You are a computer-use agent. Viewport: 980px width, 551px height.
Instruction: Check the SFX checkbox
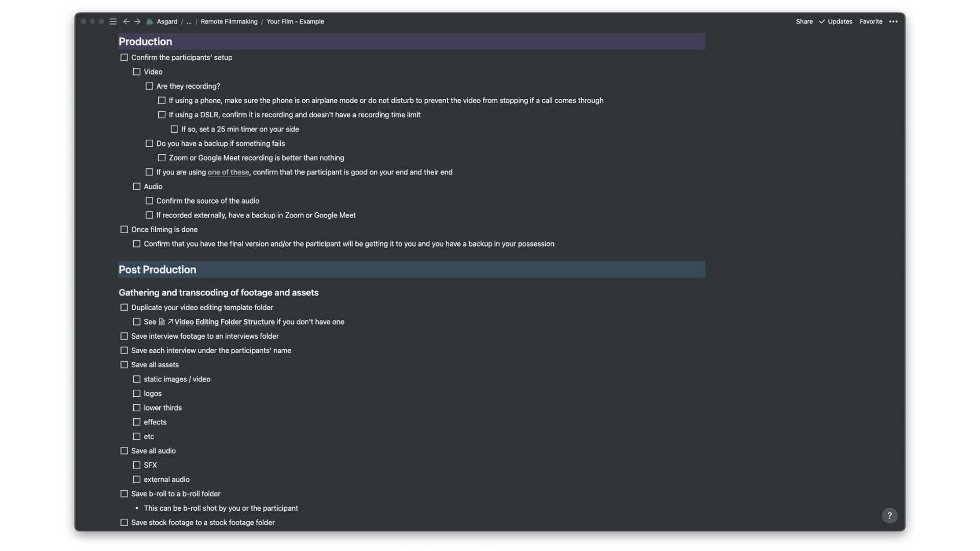click(x=136, y=465)
